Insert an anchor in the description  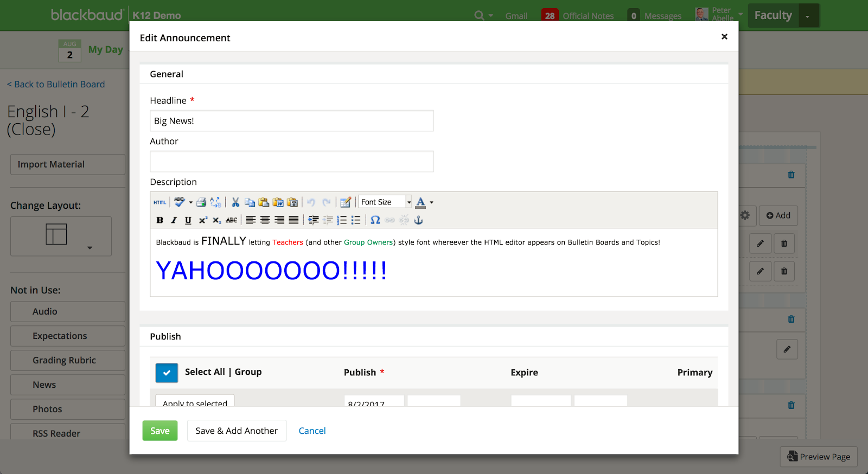(x=418, y=220)
